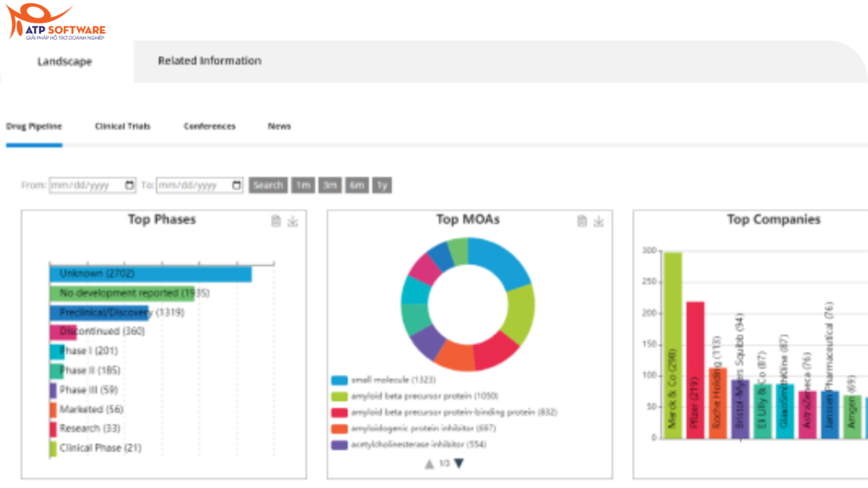
Task: Click the Merck & Co bar
Action: pos(672,344)
